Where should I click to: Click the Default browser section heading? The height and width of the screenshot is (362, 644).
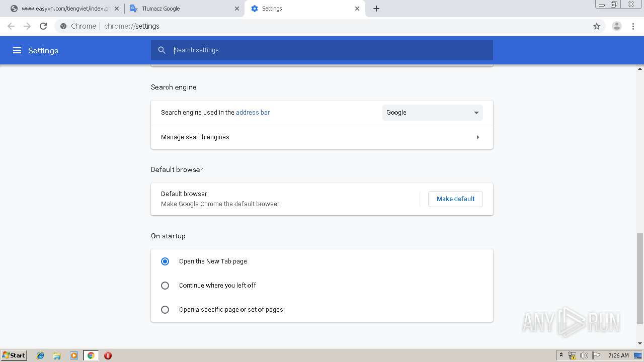(x=177, y=169)
